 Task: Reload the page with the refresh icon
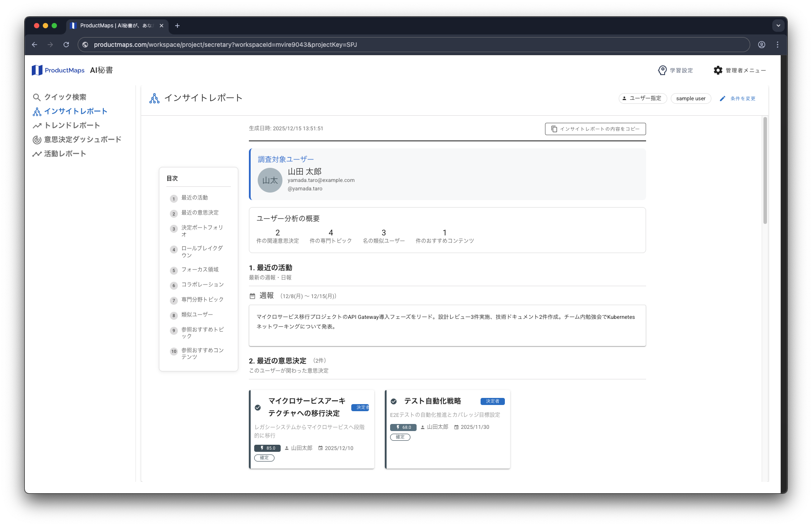(66, 45)
